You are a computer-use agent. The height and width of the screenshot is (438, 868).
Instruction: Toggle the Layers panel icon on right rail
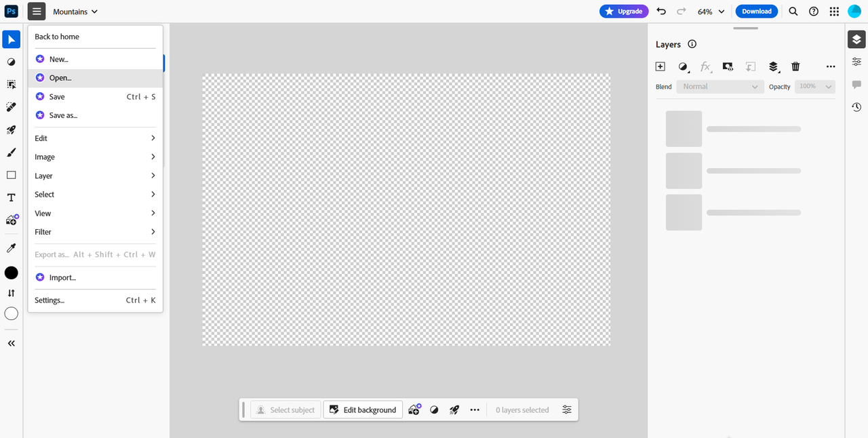pyautogui.click(x=856, y=39)
